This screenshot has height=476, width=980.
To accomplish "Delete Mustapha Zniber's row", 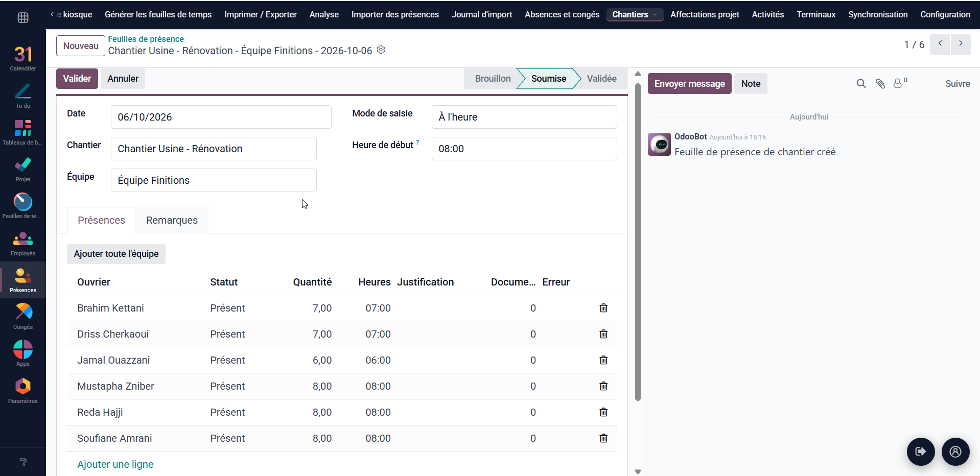I will 603,386.
